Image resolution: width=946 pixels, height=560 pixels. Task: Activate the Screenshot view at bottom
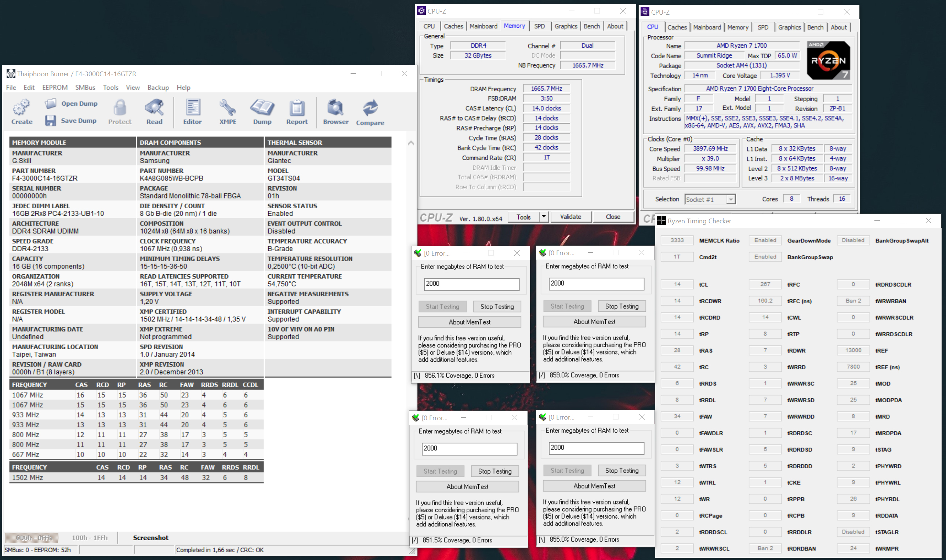coord(150,537)
